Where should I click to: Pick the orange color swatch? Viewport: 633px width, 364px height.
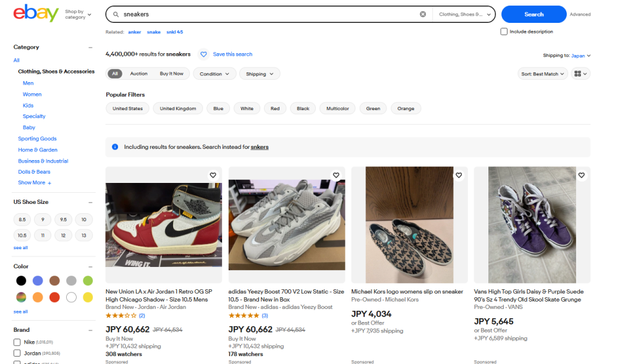tap(38, 297)
